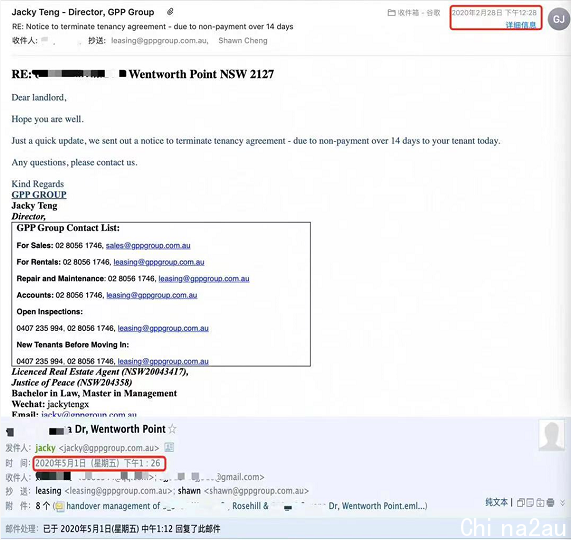Click the GJ sender avatar circle
The height and width of the screenshot is (540, 571).
coord(559,19)
